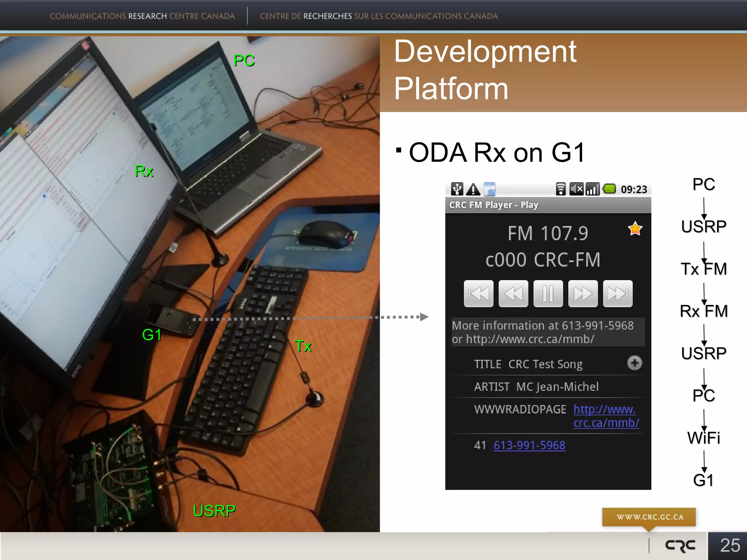The image size is (747, 560).
Task: Tap the radio app notification icon
Action: pos(489,189)
